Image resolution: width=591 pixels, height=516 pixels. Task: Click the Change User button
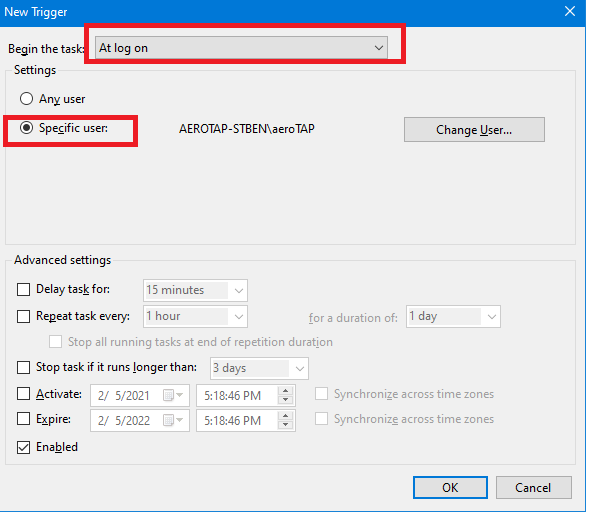(474, 130)
